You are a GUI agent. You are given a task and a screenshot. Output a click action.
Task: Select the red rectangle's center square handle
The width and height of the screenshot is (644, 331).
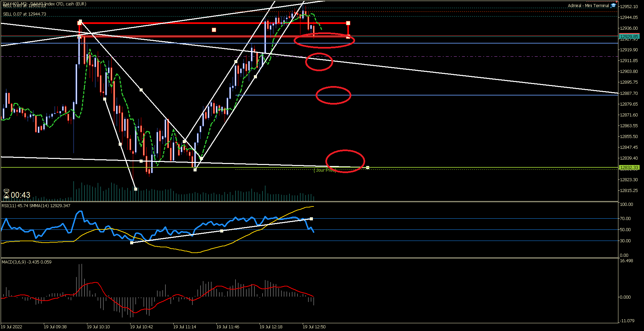click(214, 30)
